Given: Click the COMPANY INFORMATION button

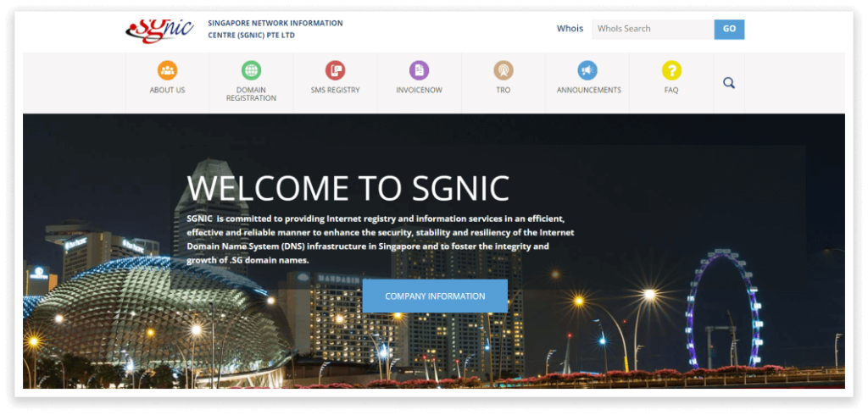Looking at the screenshot, I should point(435,296).
